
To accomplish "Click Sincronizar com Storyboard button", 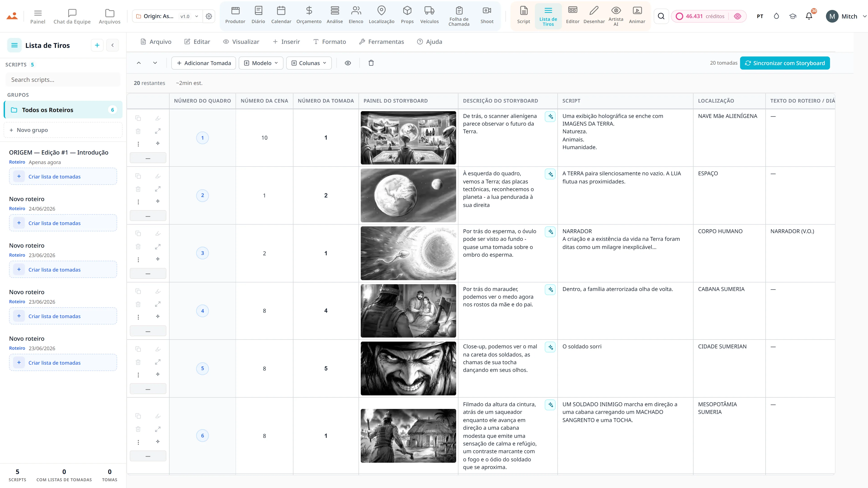I will point(785,63).
